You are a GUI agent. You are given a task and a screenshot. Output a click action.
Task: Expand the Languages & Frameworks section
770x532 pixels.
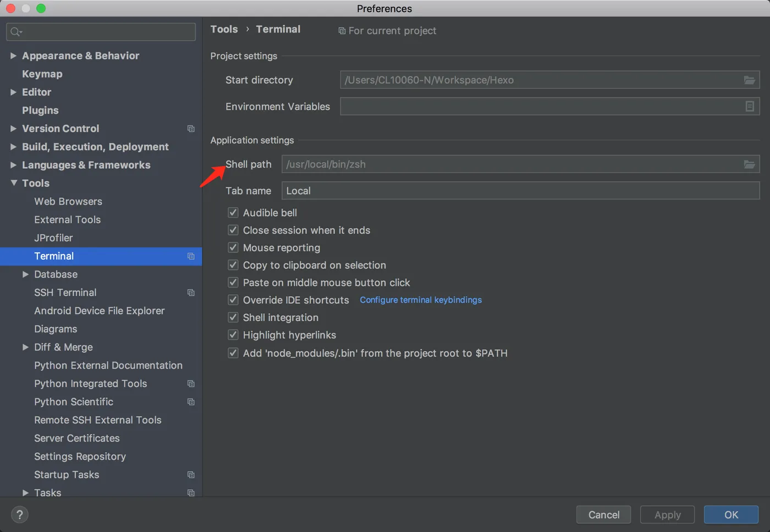(13, 165)
